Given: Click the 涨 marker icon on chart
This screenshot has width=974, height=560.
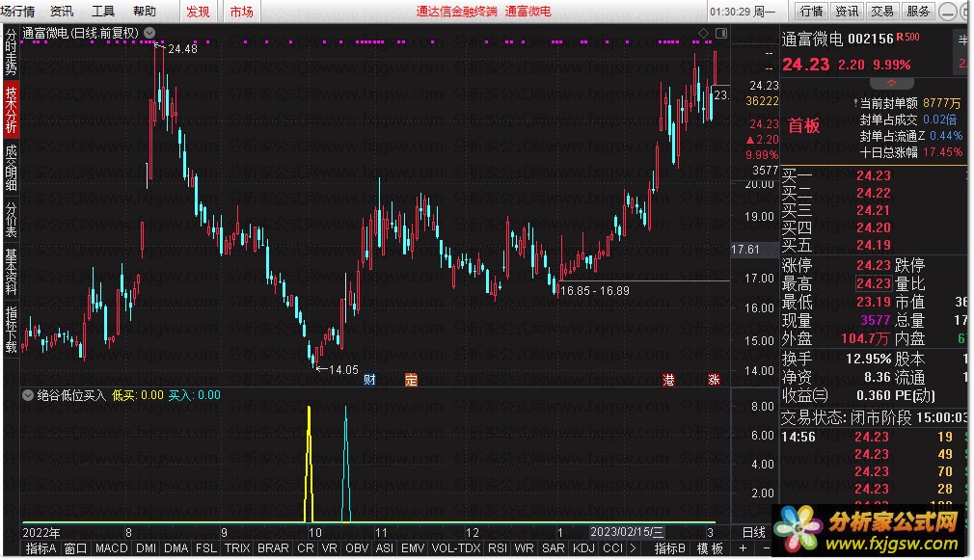Looking at the screenshot, I should point(714,380).
